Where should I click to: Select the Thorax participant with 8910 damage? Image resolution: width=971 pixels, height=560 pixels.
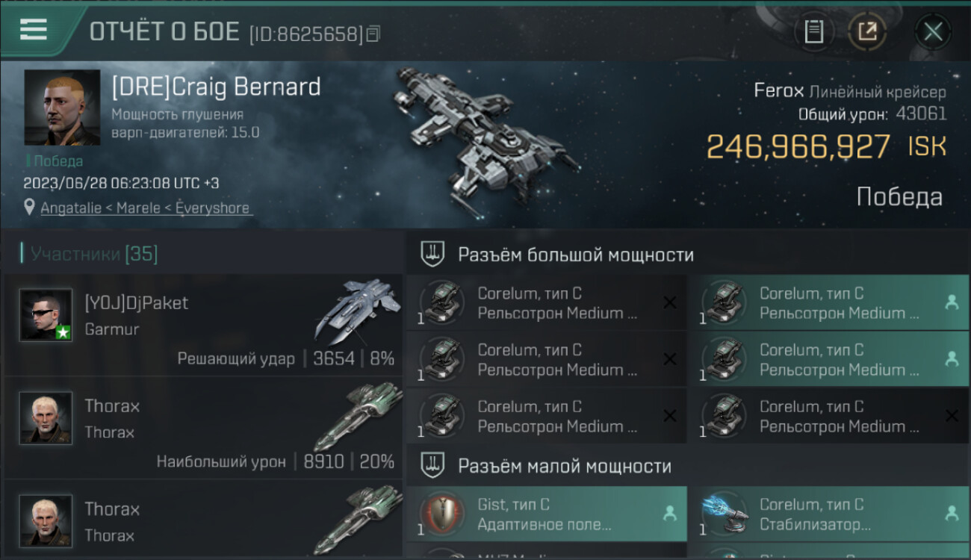203,429
